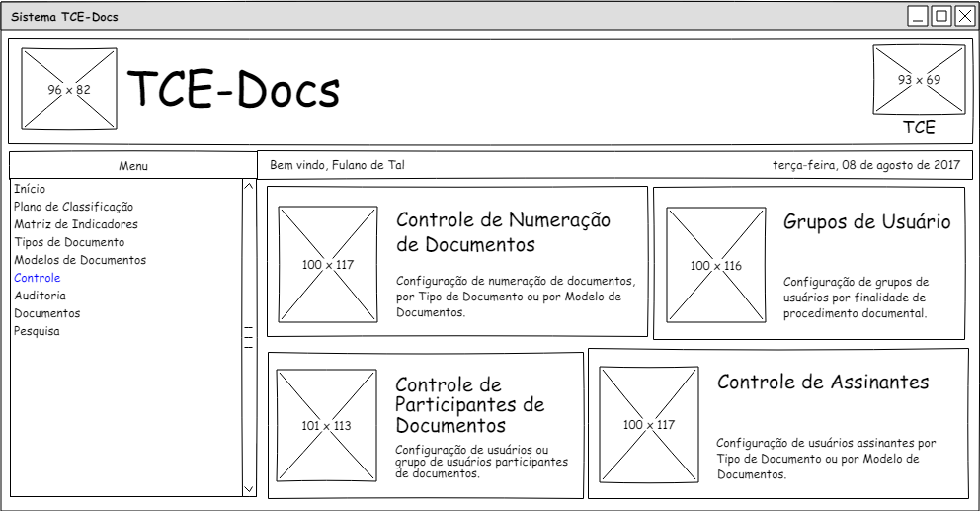Viewport: 980px width, 511px height.
Task: Open the Início menu item
Action: 30,189
